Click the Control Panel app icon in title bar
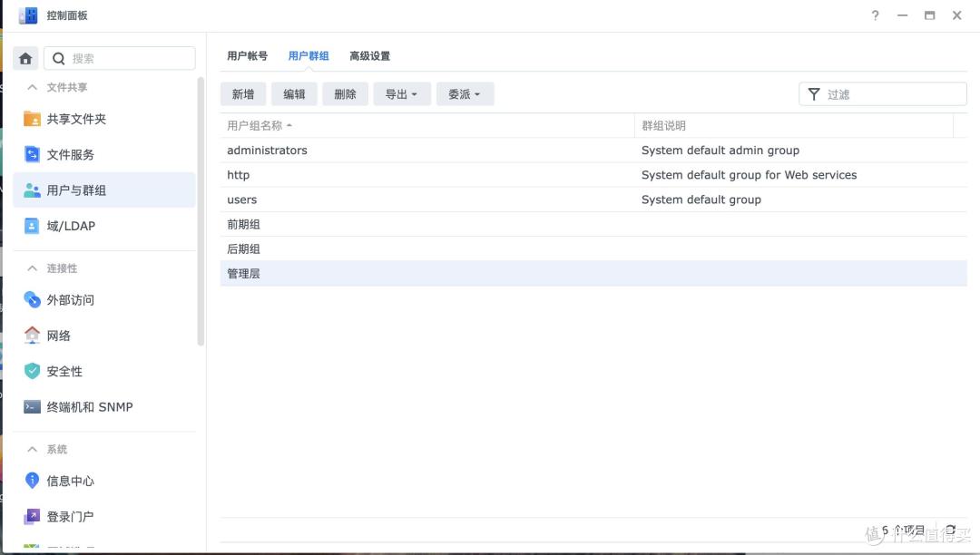 [x=28, y=15]
